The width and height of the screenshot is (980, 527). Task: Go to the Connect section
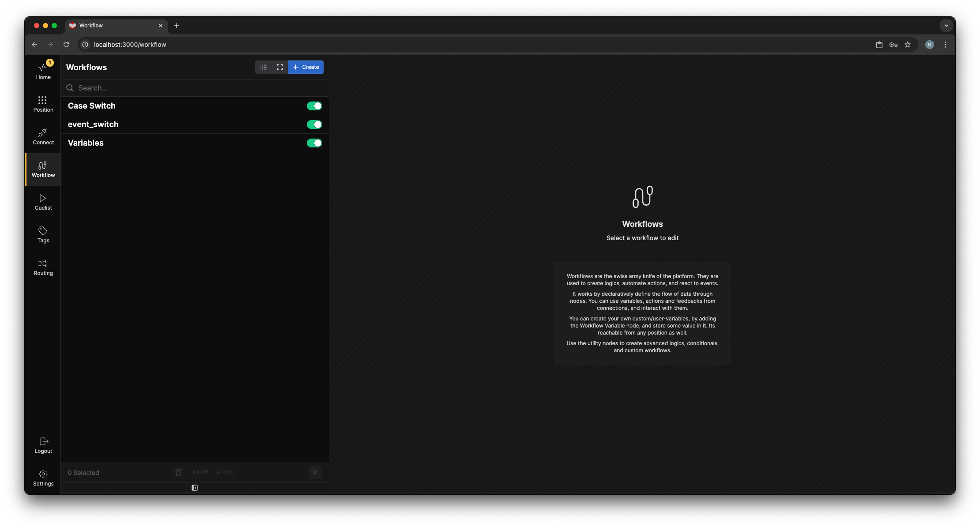point(43,137)
